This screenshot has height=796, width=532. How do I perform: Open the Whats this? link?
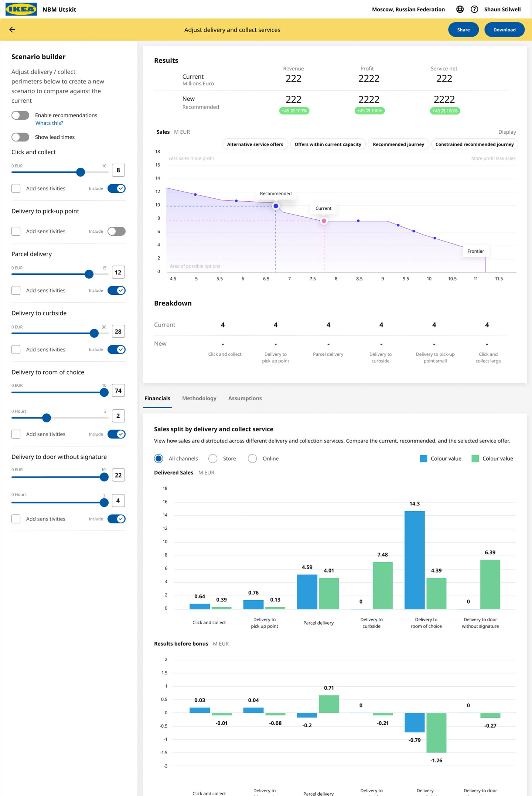click(x=49, y=123)
